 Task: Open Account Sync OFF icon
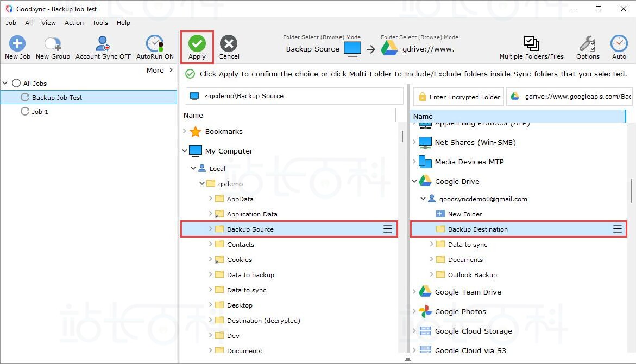(x=103, y=43)
